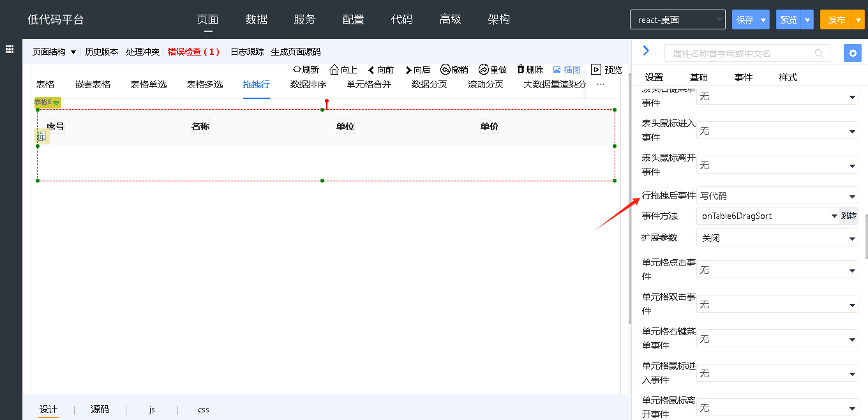Click the undo 撤销 icon
The width and height of the screenshot is (868, 420).
pyautogui.click(x=445, y=70)
